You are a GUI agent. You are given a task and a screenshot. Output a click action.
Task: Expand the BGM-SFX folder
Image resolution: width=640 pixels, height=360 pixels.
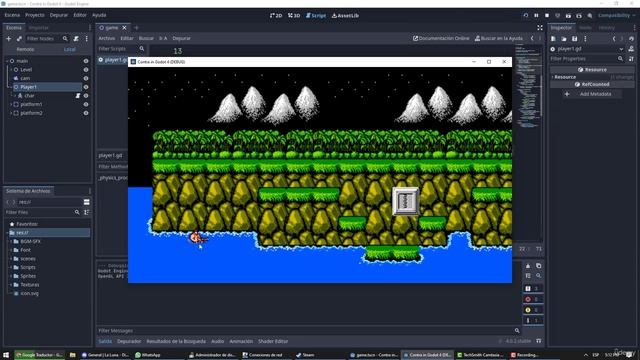11,241
